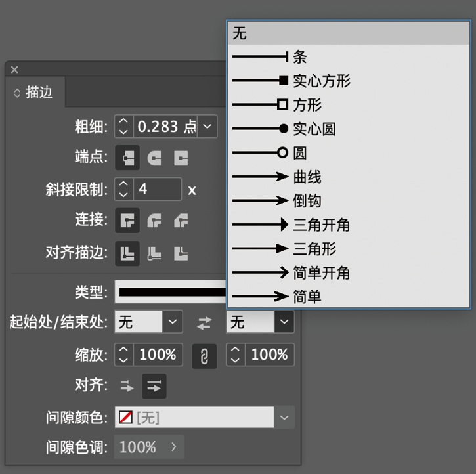Screen dimensions: 476x474
Task: Click the 斜接限制 value field
Action: click(158, 190)
